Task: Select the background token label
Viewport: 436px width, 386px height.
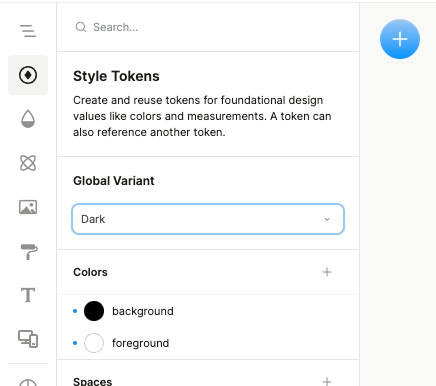Action: (143, 311)
